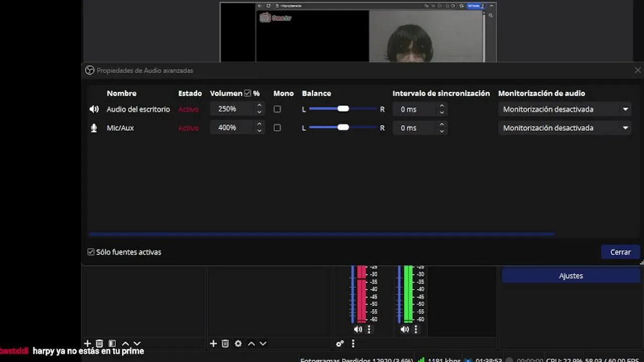Screen dimensions: 644x362
Task: Raise sync offset for Mic/Aux
Action: click(441, 125)
